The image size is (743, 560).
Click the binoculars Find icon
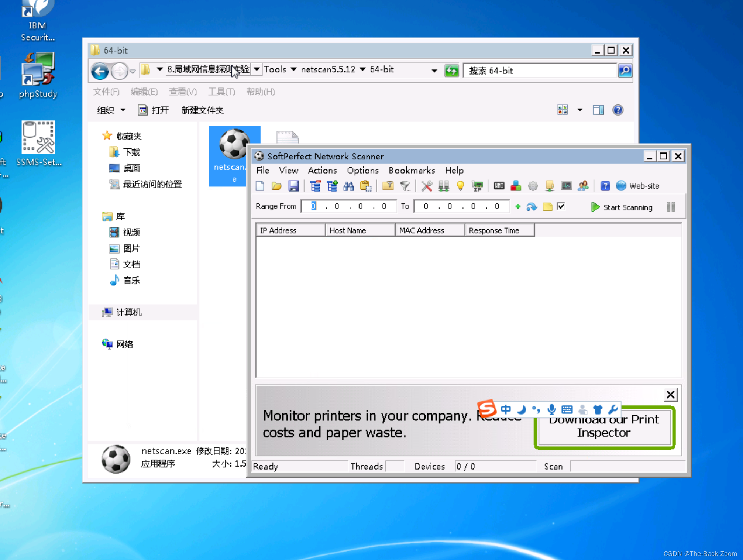348,186
